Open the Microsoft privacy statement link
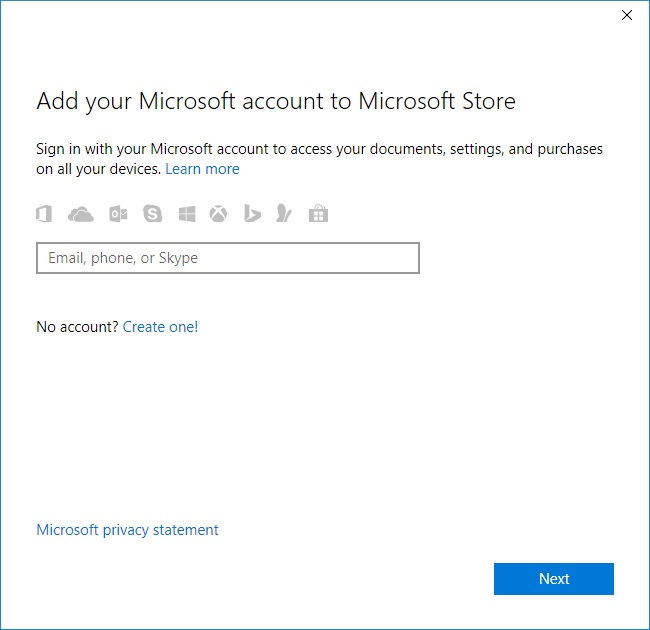 127,530
